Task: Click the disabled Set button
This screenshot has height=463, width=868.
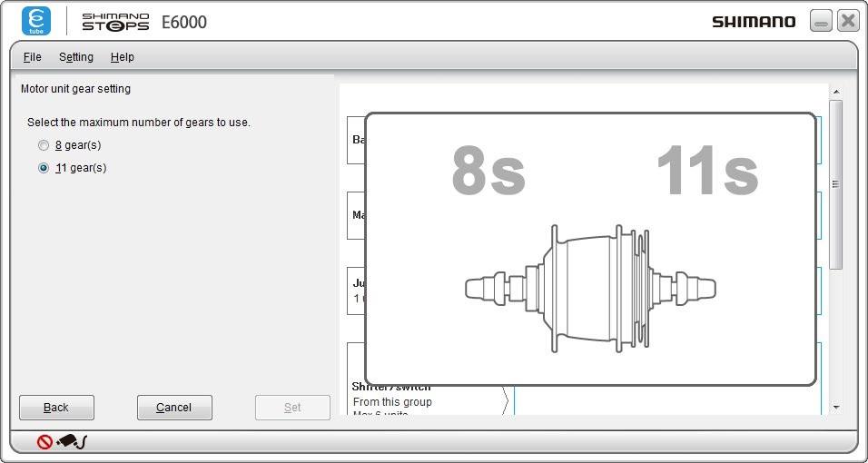Action: coord(292,408)
